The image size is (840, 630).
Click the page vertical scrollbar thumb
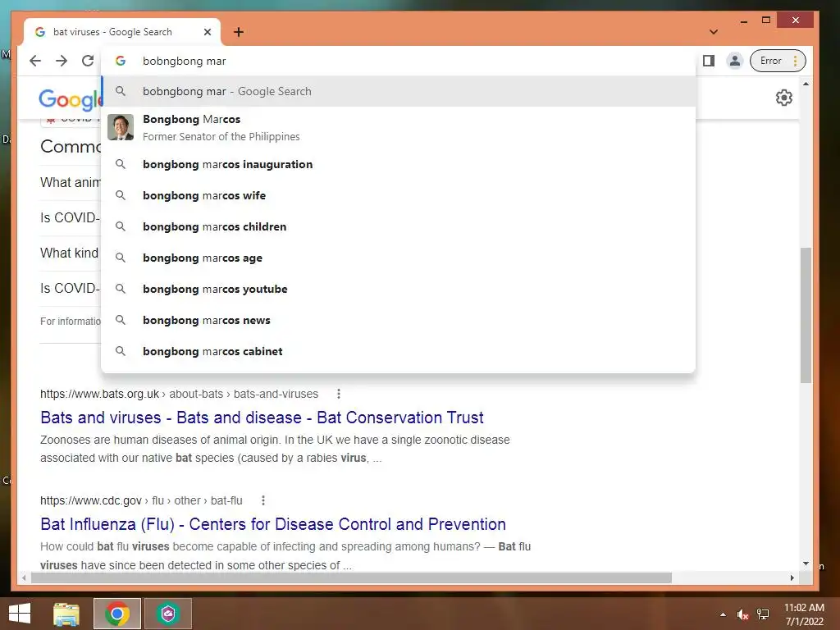806,315
